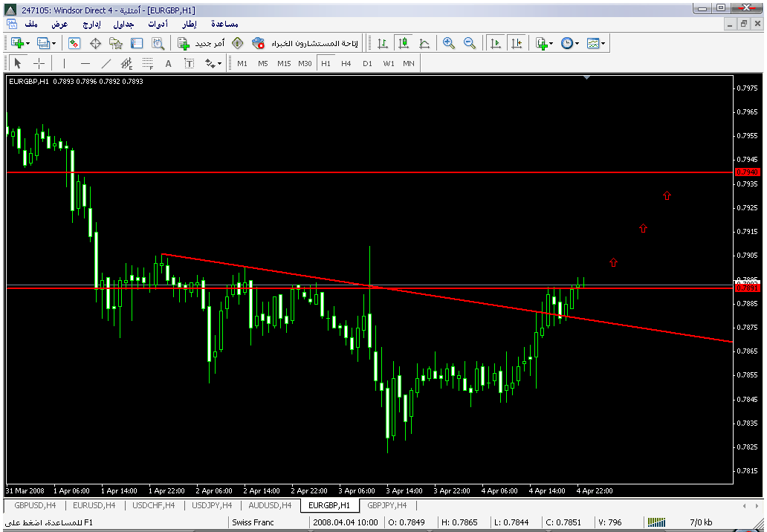Click the zoom out magnifier icon

coord(469,43)
